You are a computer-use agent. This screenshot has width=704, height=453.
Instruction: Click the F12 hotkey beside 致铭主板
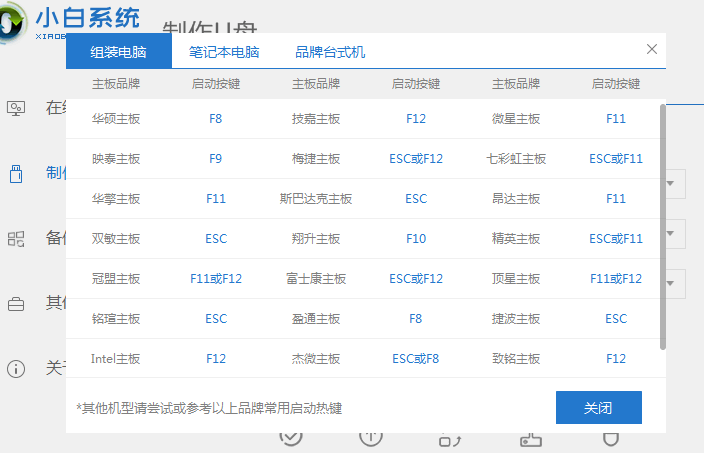[616, 359]
